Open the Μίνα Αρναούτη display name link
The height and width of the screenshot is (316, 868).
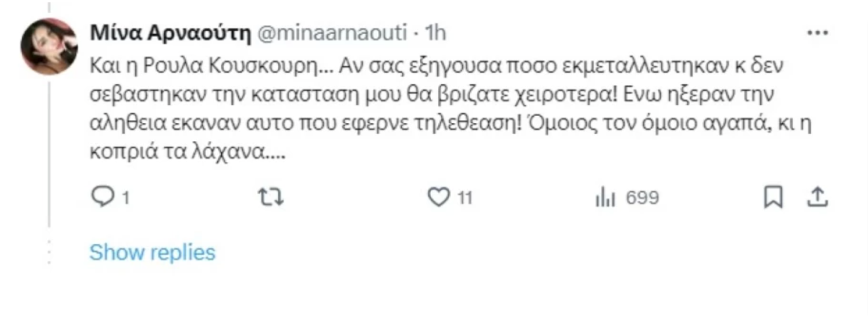[171, 33]
